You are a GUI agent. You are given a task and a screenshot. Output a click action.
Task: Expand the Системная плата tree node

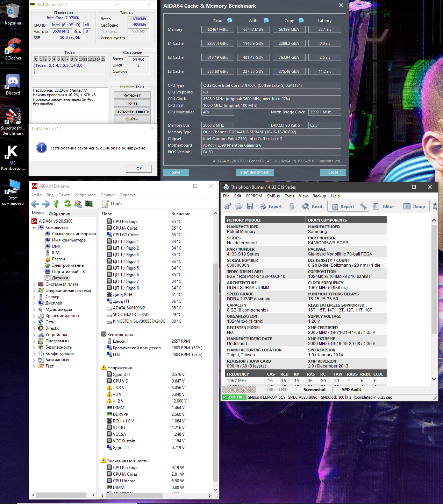point(34,285)
